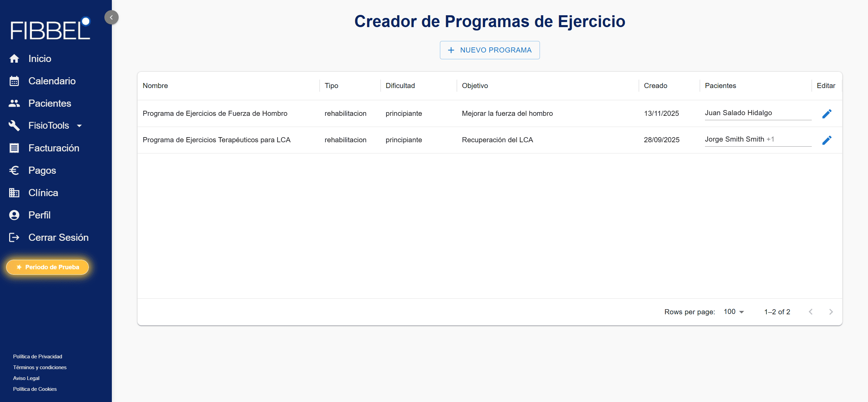The width and height of the screenshot is (868, 402).
Task: Open Calendario via its calendar icon
Action: coord(14,81)
